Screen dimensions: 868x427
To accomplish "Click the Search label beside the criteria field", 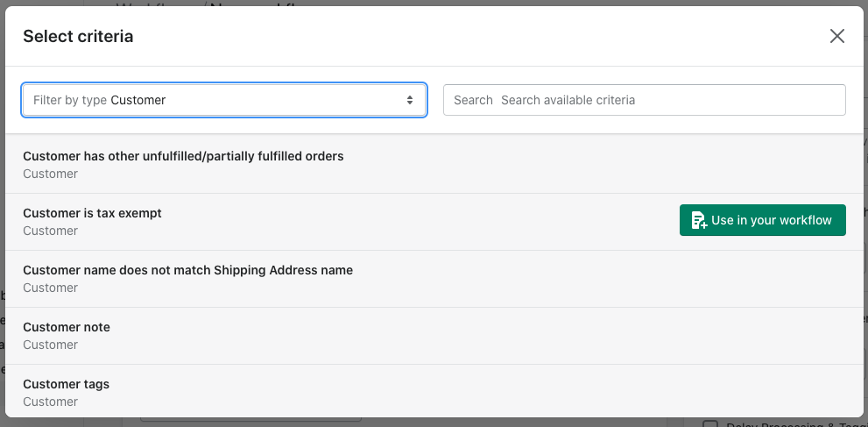I will pyautogui.click(x=473, y=100).
